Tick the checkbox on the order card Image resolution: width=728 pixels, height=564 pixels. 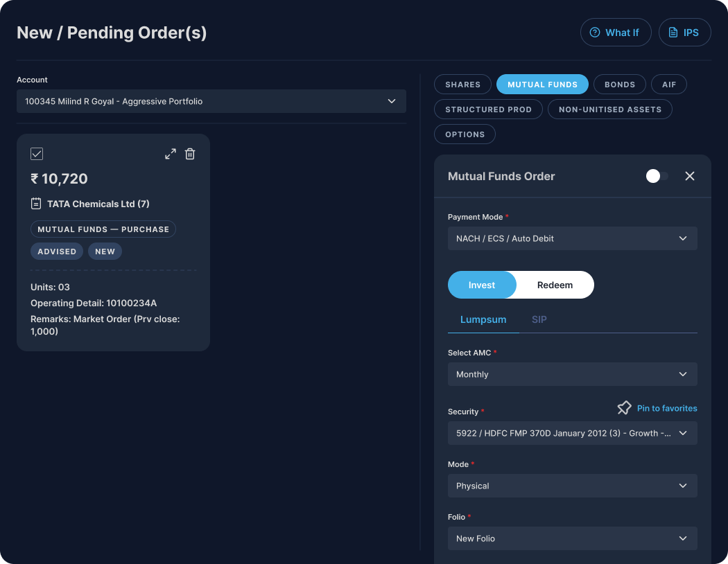click(37, 154)
